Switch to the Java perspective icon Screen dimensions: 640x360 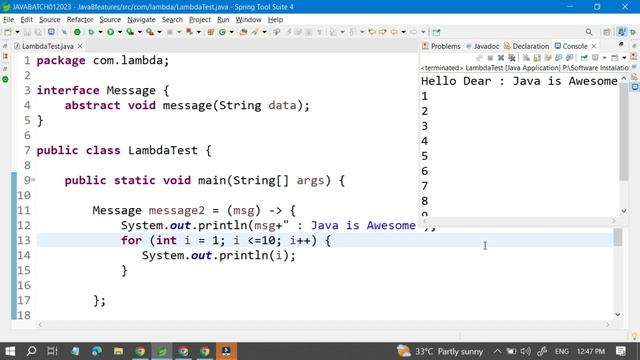coord(622,32)
